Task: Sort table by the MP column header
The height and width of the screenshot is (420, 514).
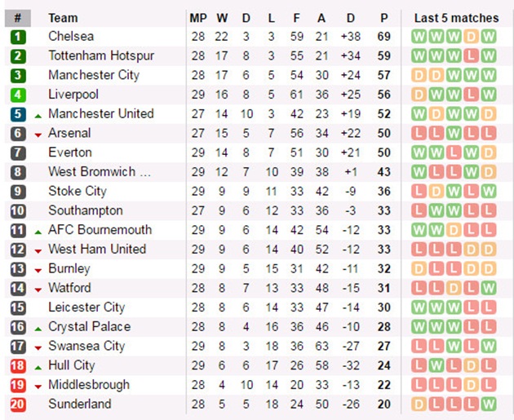Action: [198, 18]
